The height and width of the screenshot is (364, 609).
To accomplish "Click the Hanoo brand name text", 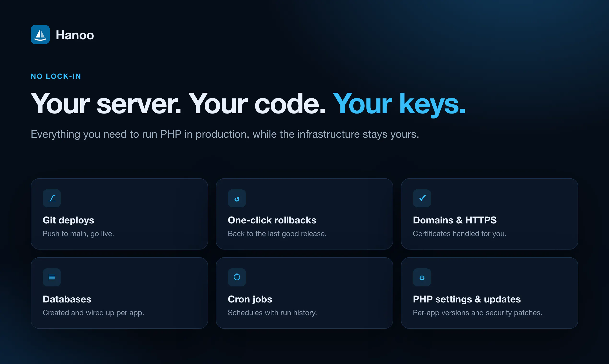I will [75, 35].
